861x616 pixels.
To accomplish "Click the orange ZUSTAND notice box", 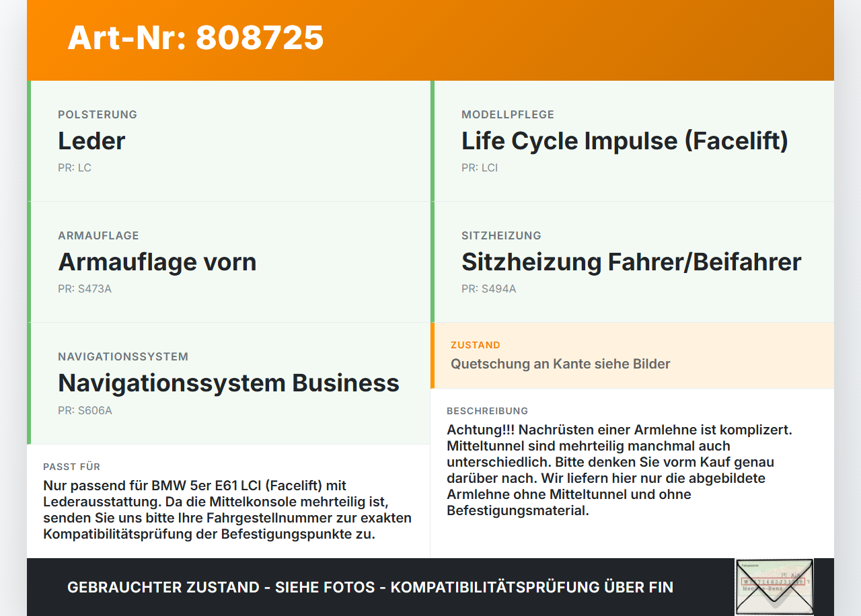I will [632, 356].
